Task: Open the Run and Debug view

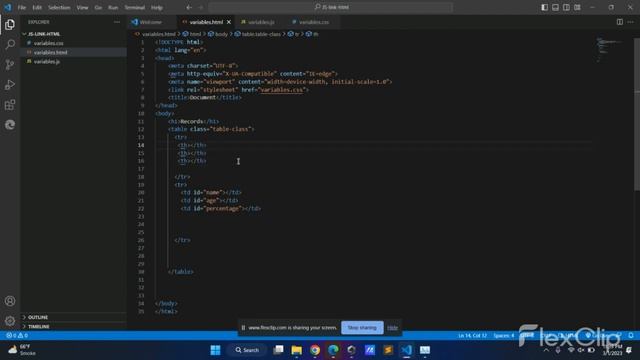Action: 10,84
